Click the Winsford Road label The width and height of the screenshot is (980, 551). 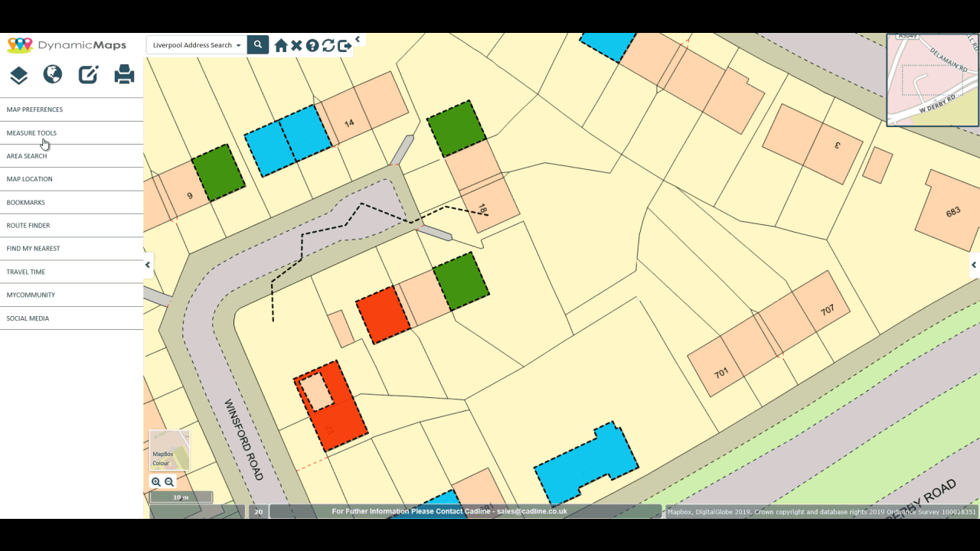(x=243, y=439)
